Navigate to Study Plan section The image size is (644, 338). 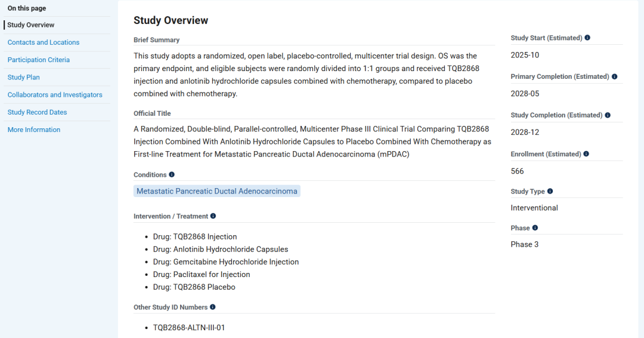(24, 77)
